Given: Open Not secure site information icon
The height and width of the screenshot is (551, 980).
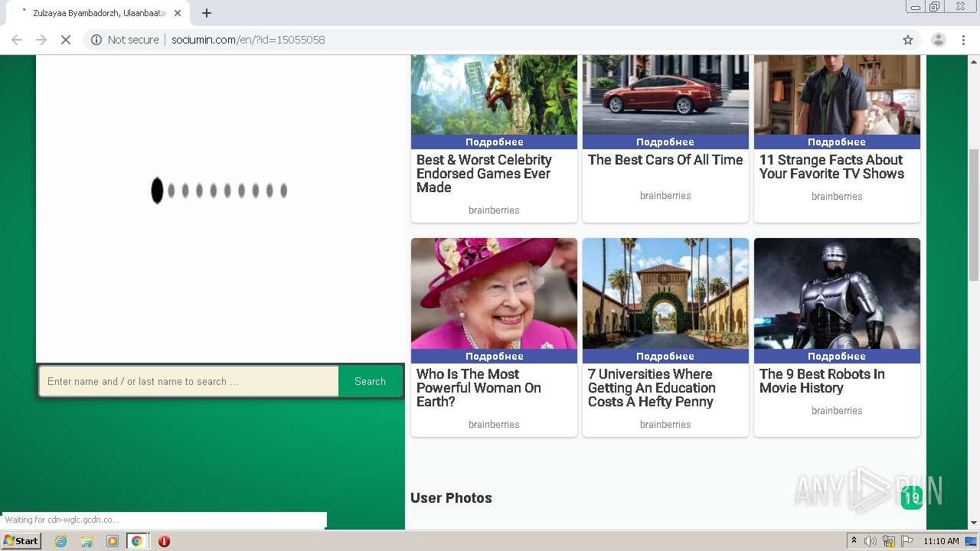Looking at the screenshot, I should [x=96, y=40].
